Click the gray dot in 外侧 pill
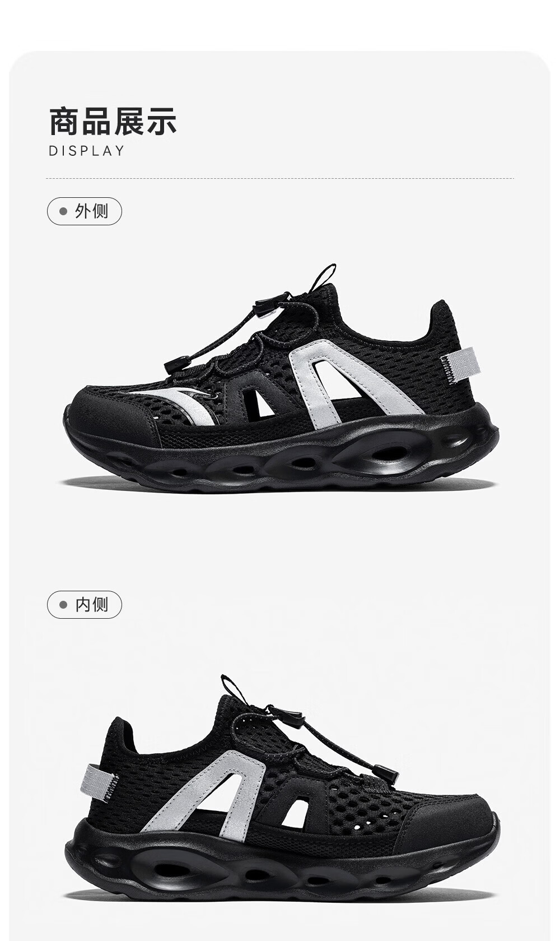The height and width of the screenshot is (941, 560). click(x=63, y=212)
